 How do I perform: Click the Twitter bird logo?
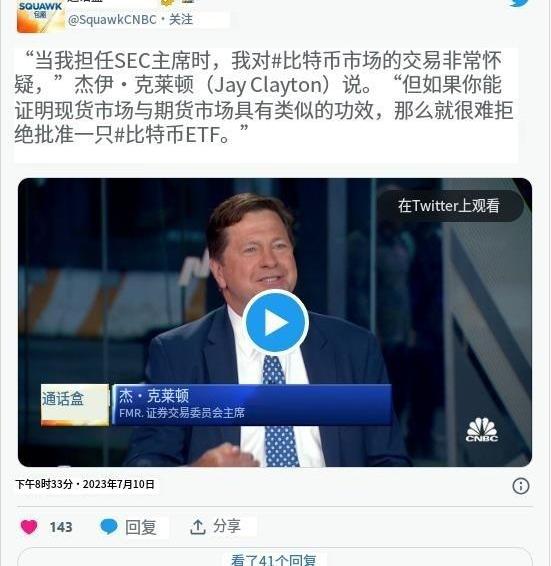coord(519,2)
